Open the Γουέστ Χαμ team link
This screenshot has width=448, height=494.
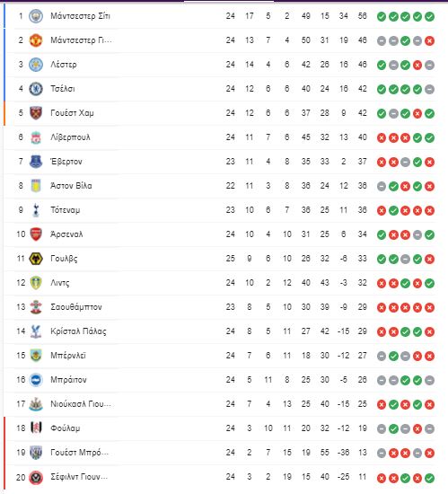(72, 113)
